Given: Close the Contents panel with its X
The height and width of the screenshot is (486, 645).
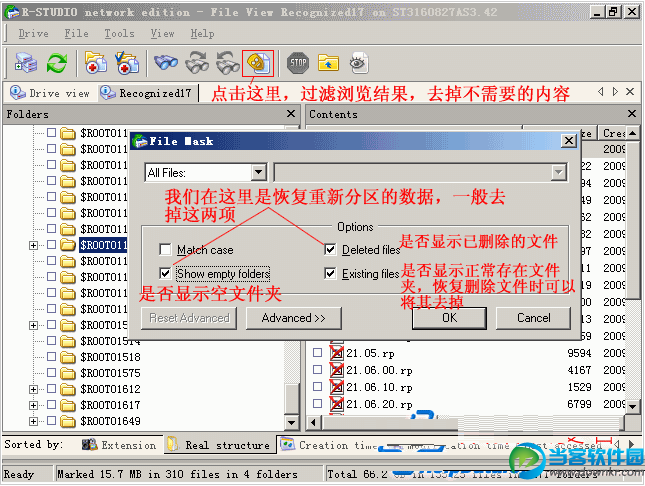Looking at the screenshot, I should pyautogui.click(x=632, y=114).
